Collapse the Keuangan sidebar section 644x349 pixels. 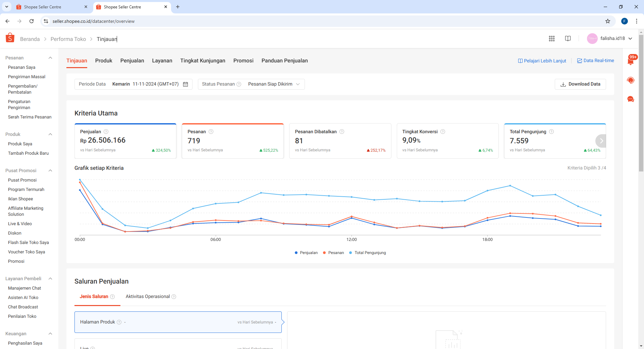coord(50,334)
